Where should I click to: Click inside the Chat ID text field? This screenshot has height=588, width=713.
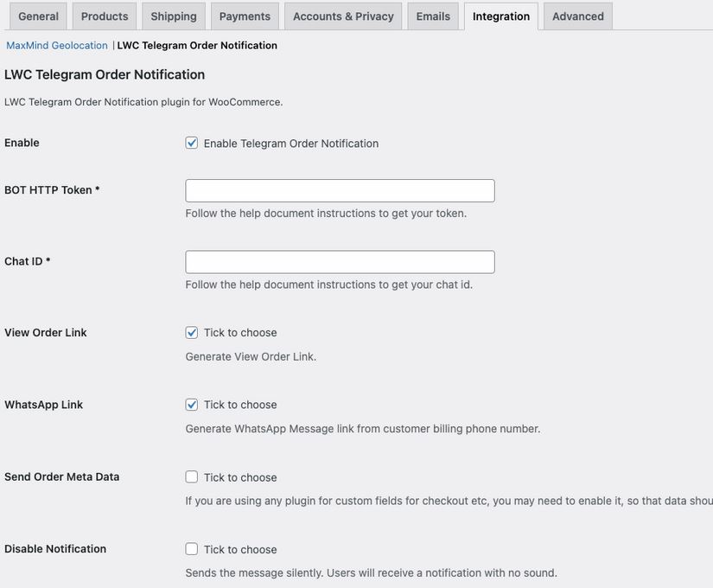pos(340,262)
